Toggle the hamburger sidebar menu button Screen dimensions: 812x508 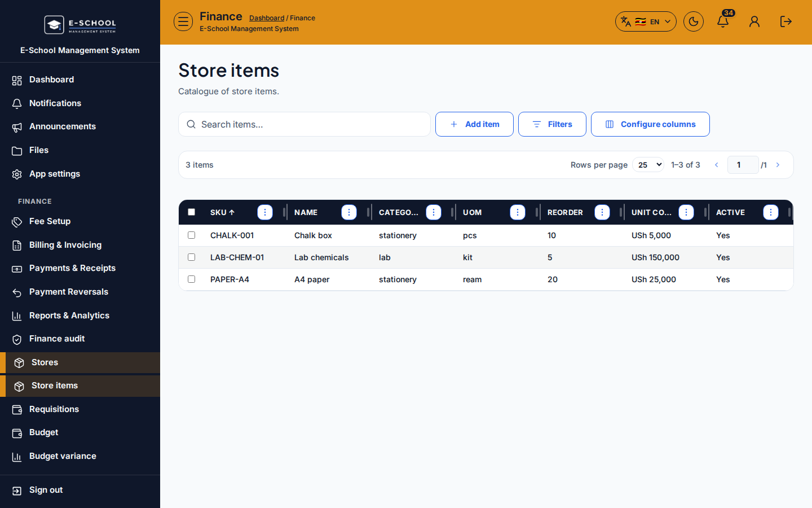point(183,21)
